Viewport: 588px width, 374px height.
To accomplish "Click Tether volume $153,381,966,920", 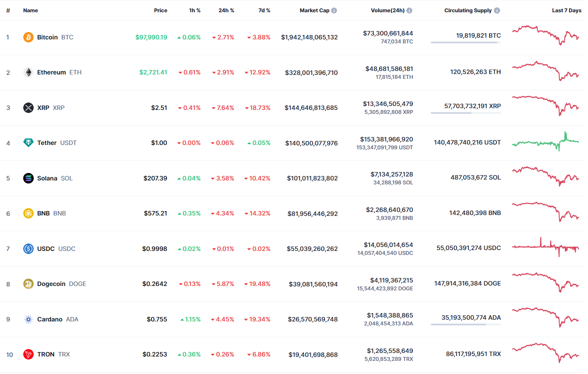I will 387,139.
